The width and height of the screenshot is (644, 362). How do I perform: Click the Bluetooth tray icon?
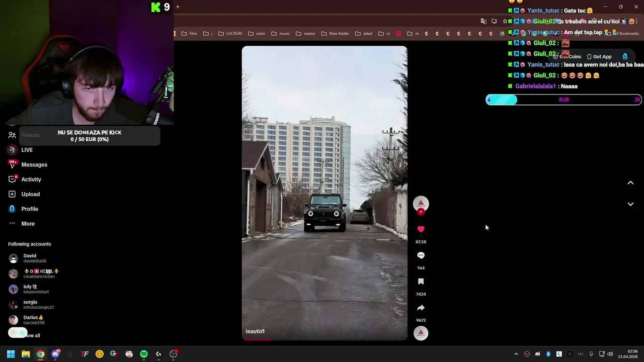click(548, 354)
